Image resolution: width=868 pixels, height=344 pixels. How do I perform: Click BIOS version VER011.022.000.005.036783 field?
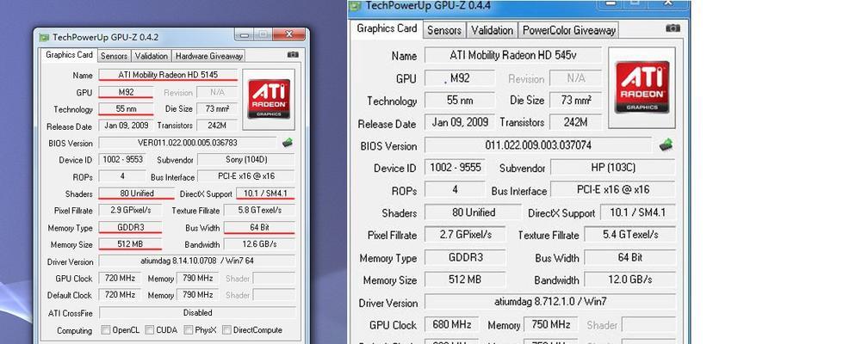point(187,143)
